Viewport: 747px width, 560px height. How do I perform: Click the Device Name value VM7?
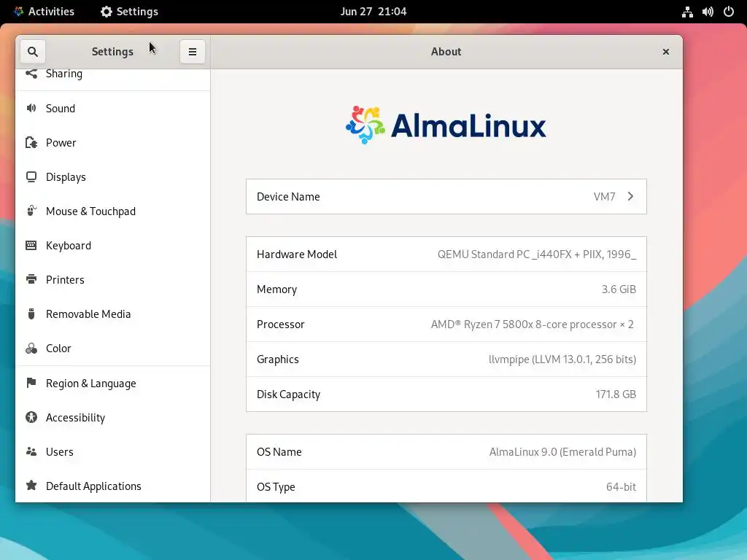[x=604, y=197]
